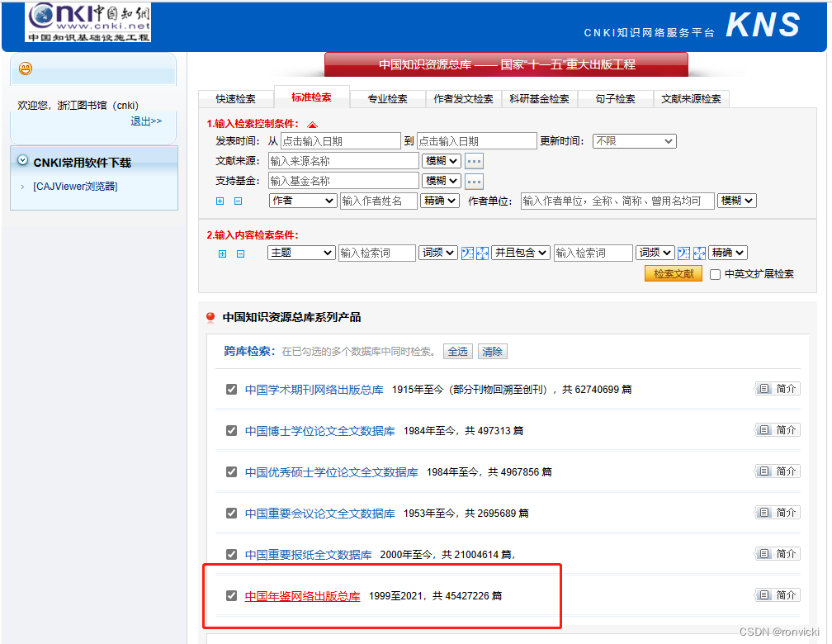Collapse search controls via the red arrow icon

pyautogui.click(x=312, y=122)
